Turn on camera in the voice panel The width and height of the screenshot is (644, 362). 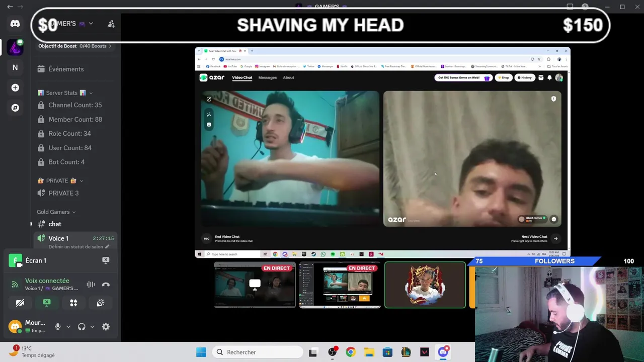pyautogui.click(x=20, y=303)
